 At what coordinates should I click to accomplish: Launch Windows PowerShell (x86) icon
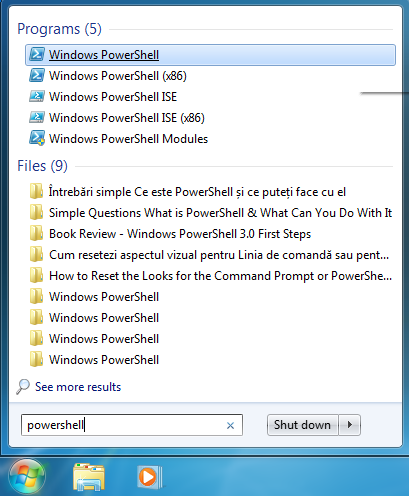pyautogui.click(x=37, y=76)
